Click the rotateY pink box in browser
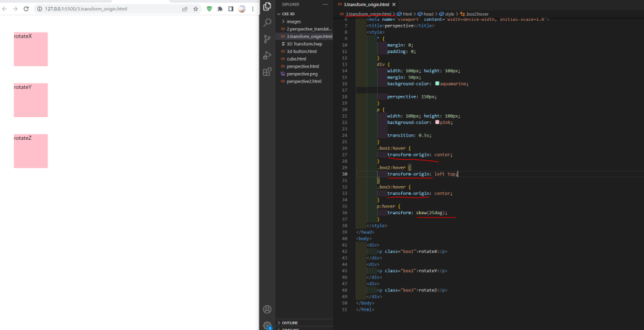This screenshot has width=644, height=330. (x=31, y=100)
